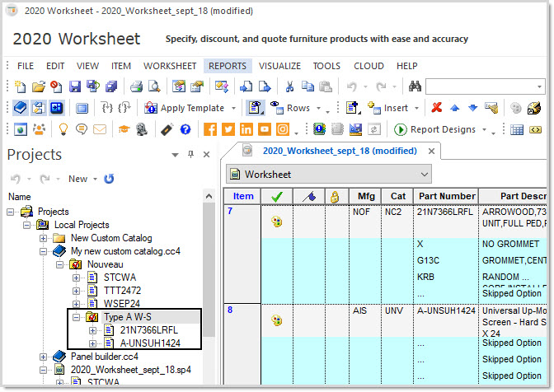Click the palette icon in item 8 row
The height and width of the screenshot is (392, 554).
[x=277, y=320]
